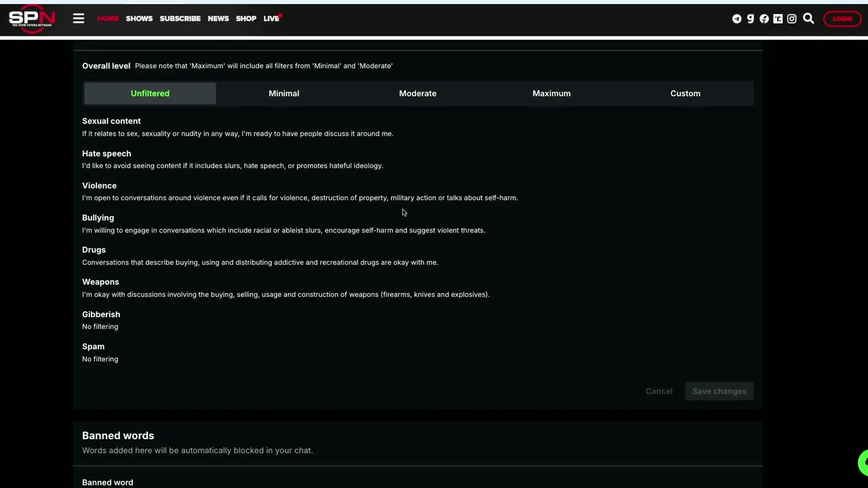
Task: Click the Cancel button
Action: [x=659, y=391]
